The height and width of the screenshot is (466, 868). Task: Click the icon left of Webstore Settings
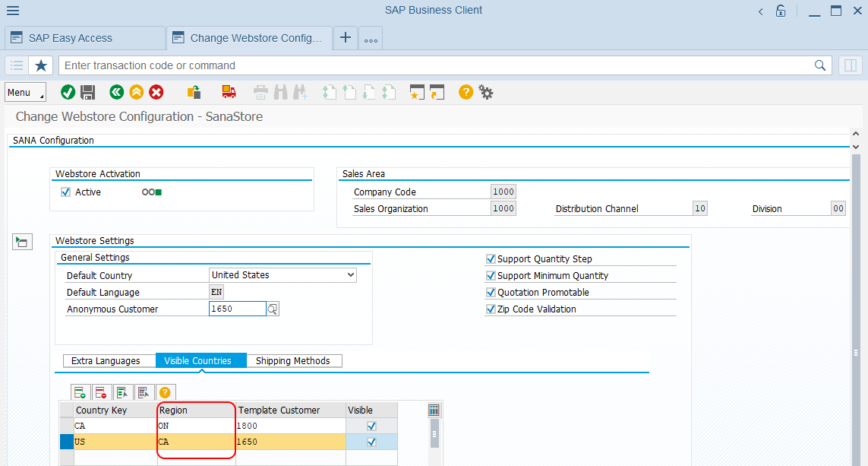(22, 242)
